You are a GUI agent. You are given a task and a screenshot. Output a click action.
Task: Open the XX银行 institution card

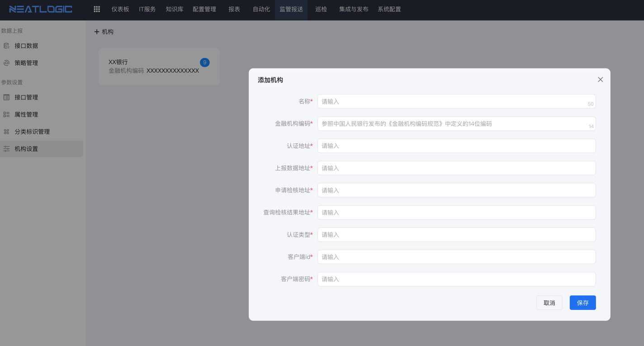click(x=159, y=66)
